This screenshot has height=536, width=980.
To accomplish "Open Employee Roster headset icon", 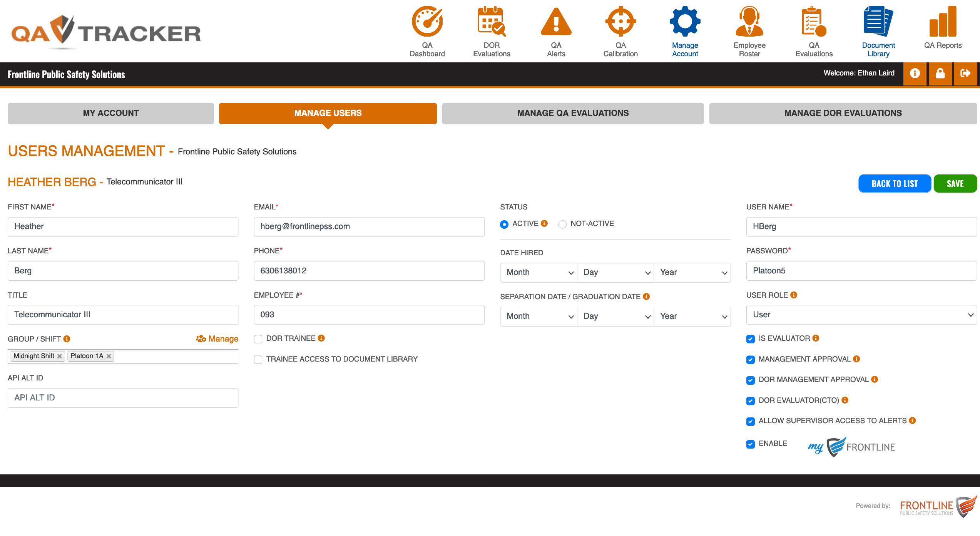I will click(x=749, y=21).
